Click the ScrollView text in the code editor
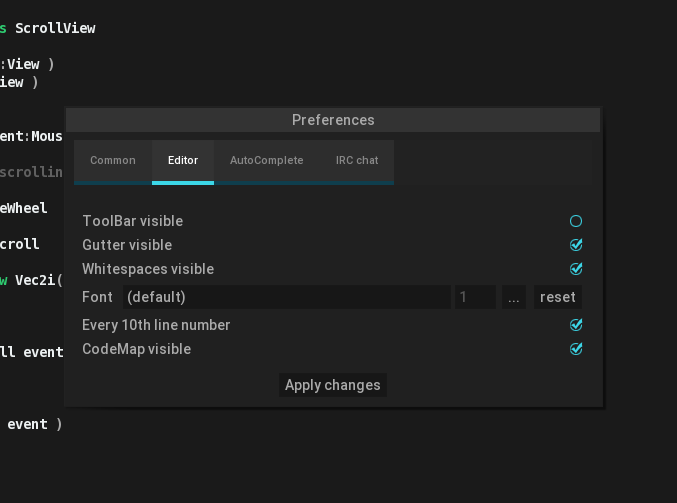This screenshot has height=503, width=677. point(55,28)
